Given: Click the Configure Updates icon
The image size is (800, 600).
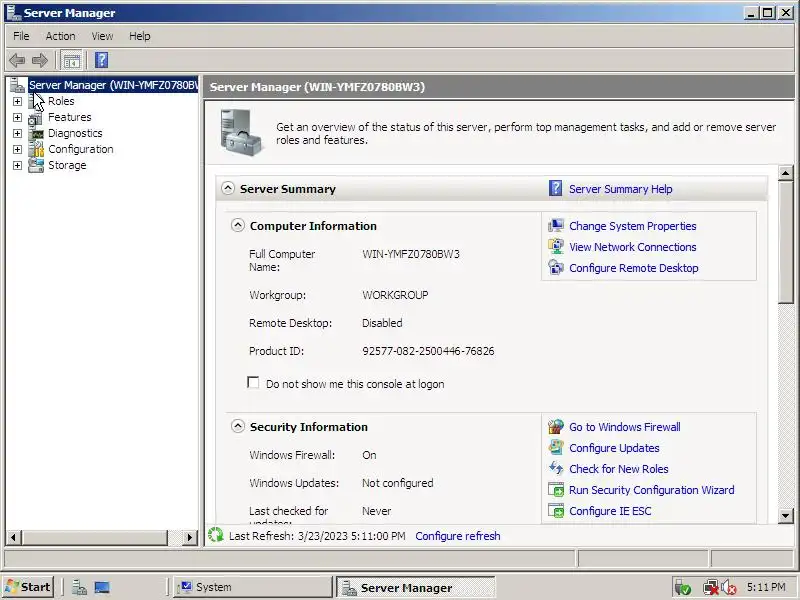Looking at the screenshot, I should 556,447.
